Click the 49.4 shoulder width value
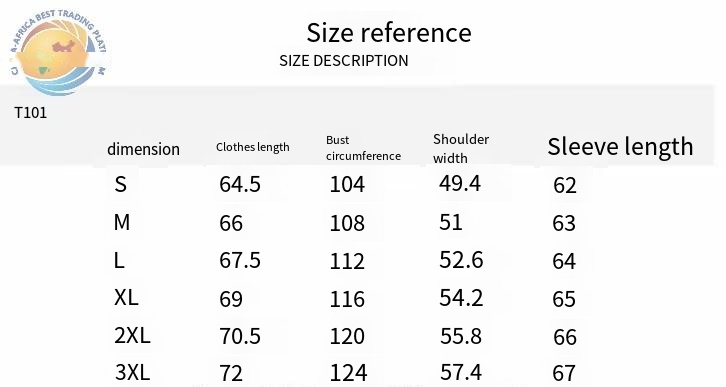Viewport: 726px width, 387px height. (x=460, y=183)
